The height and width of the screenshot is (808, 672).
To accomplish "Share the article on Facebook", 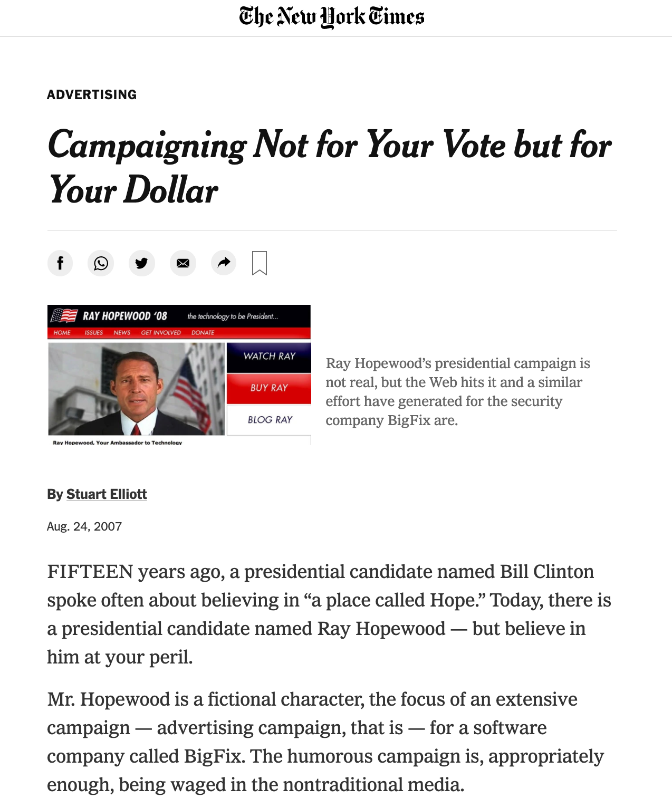I will [x=60, y=263].
